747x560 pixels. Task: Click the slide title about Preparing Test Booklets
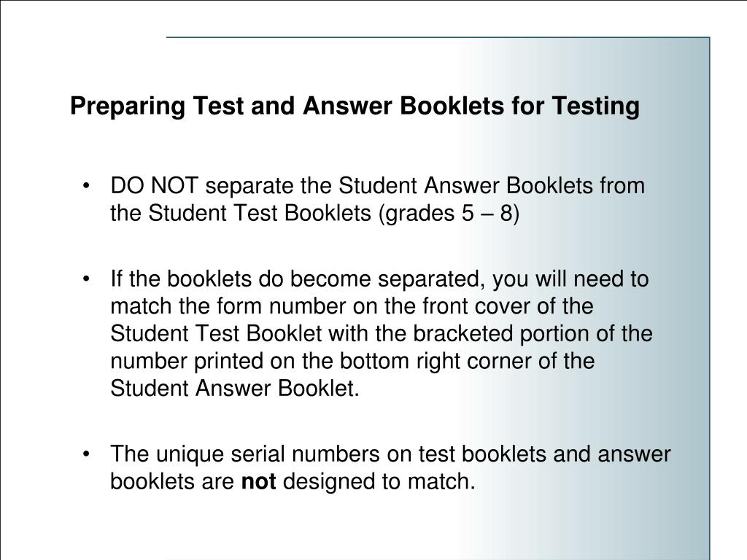coord(355,106)
